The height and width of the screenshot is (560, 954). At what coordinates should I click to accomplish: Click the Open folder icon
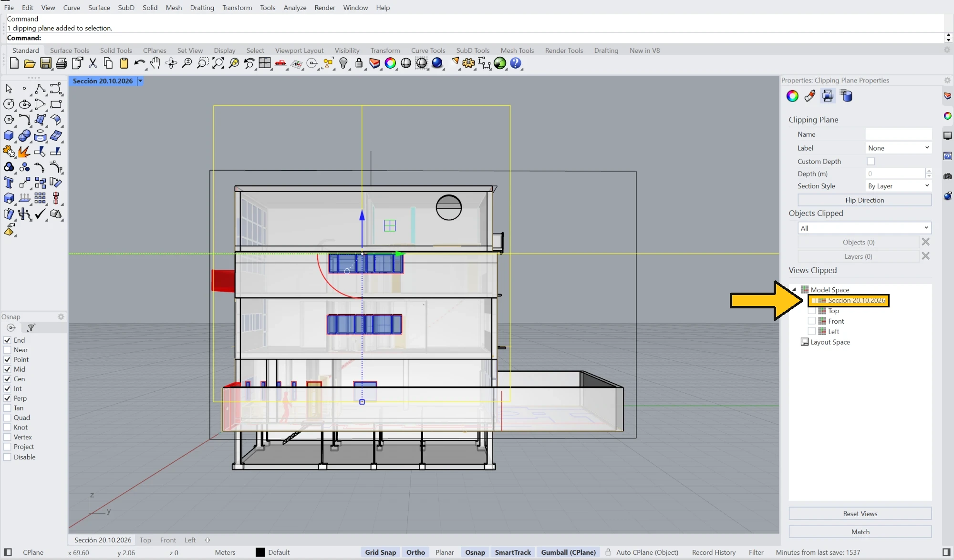click(x=30, y=63)
